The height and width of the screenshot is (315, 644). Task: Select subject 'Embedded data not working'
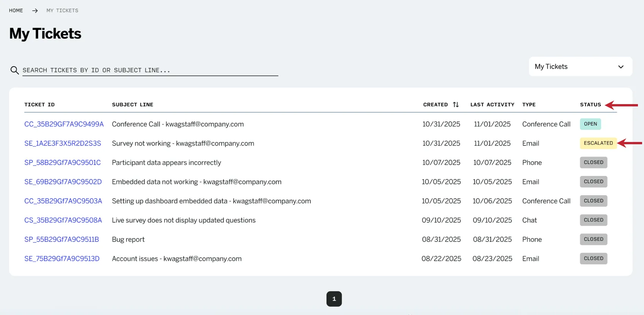pyautogui.click(x=155, y=182)
